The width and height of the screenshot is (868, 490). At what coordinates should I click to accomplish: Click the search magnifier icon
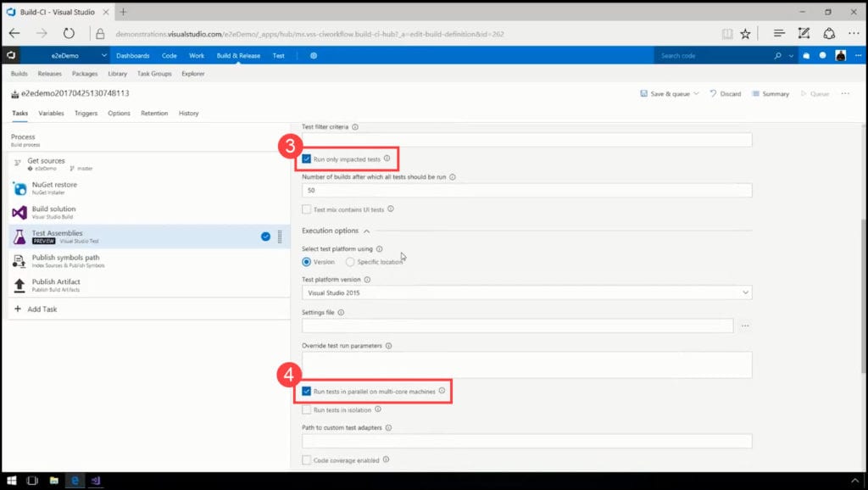point(778,55)
